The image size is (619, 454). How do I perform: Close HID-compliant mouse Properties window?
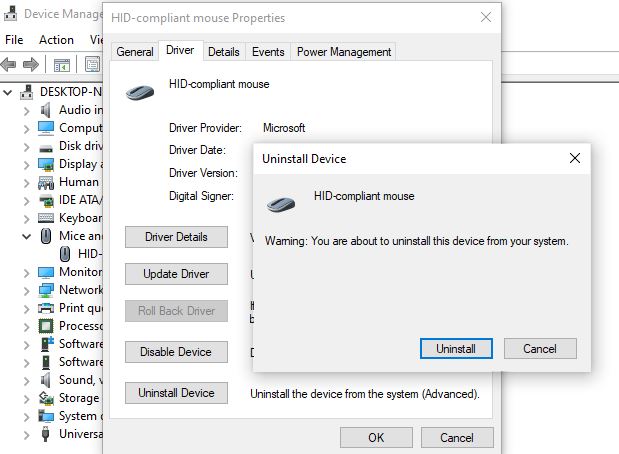[486, 17]
